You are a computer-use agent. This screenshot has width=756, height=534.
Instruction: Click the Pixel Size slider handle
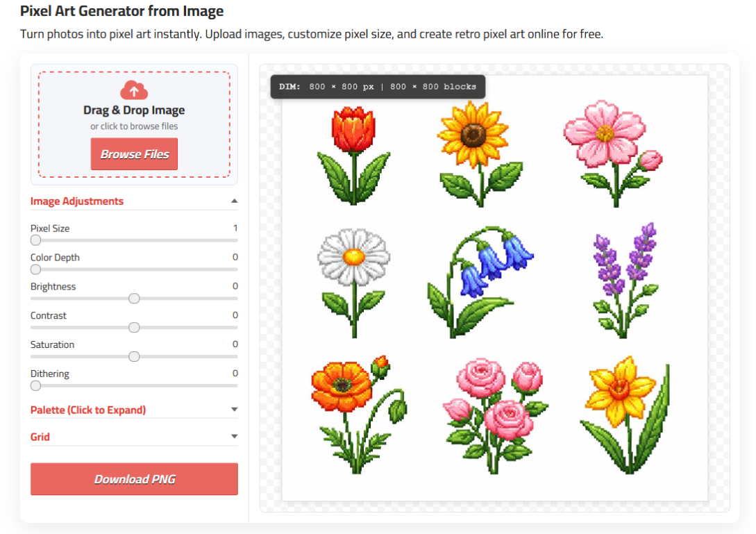(x=35, y=240)
